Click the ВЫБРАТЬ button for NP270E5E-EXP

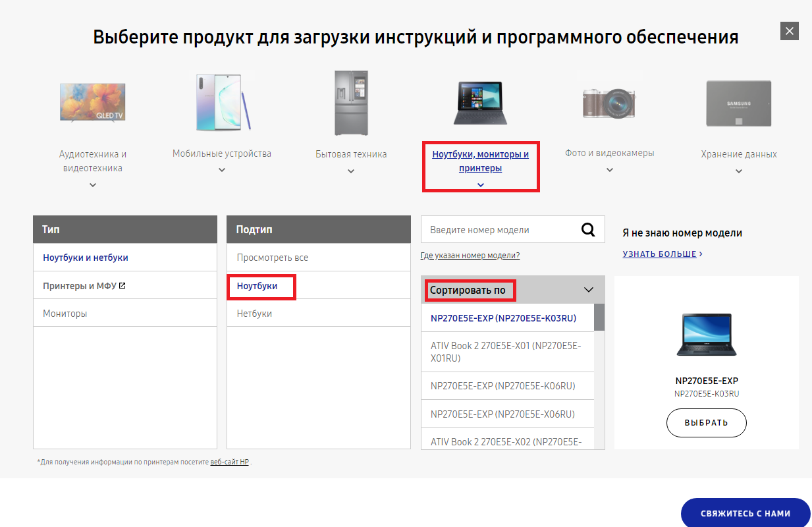pyautogui.click(x=706, y=422)
